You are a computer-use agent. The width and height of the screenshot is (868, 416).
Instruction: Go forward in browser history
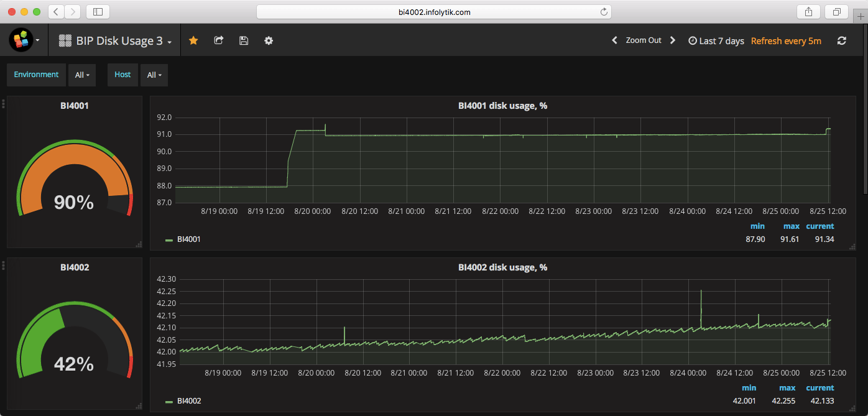(x=73, y=11)
